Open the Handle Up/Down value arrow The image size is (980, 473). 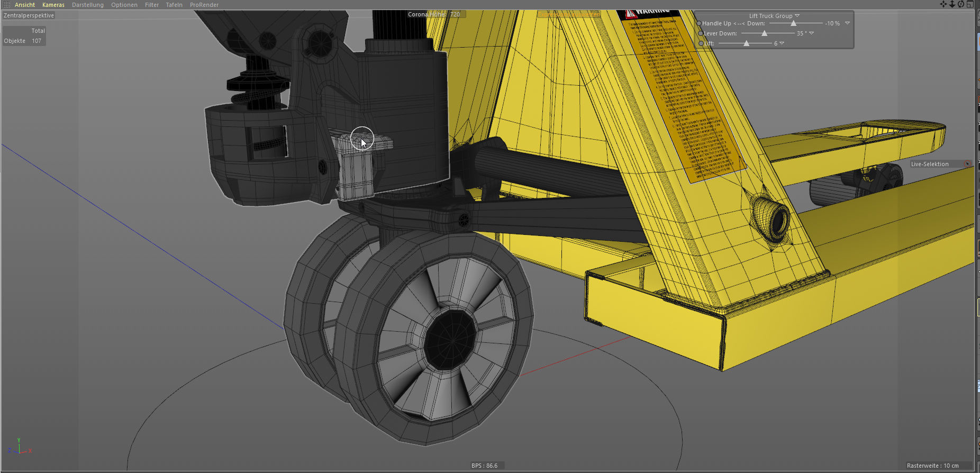[847, 23]
